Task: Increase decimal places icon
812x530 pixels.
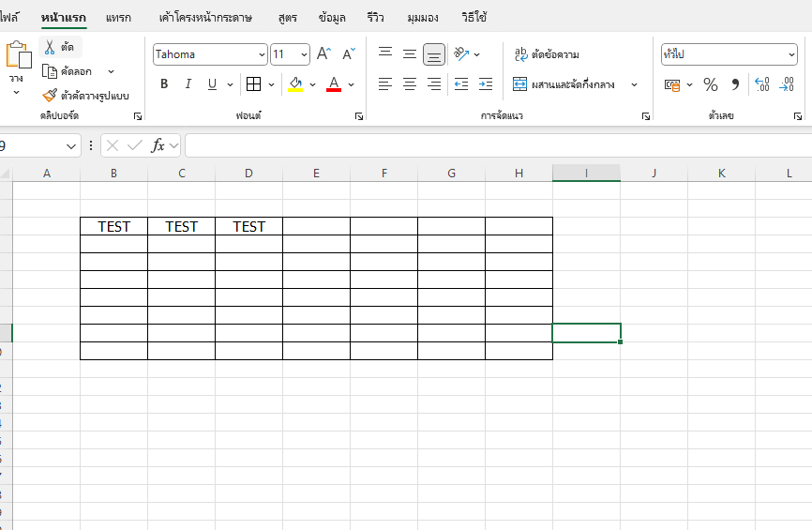Action: 762,84
